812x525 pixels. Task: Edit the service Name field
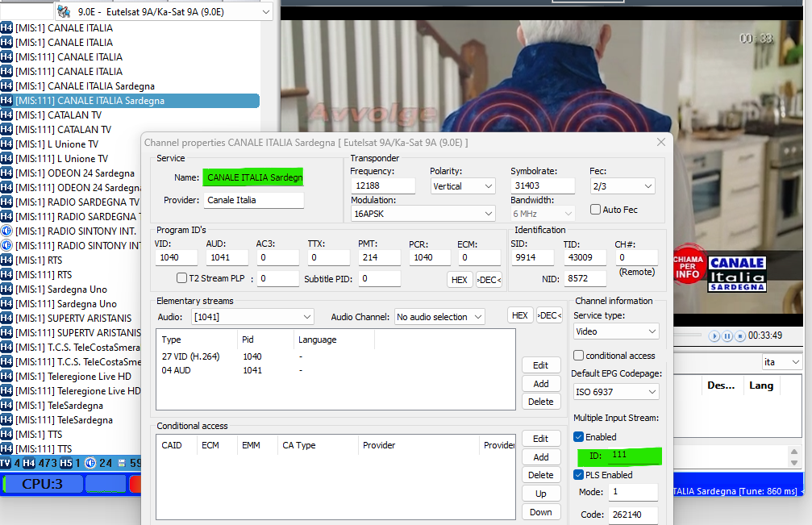point(253,177)
